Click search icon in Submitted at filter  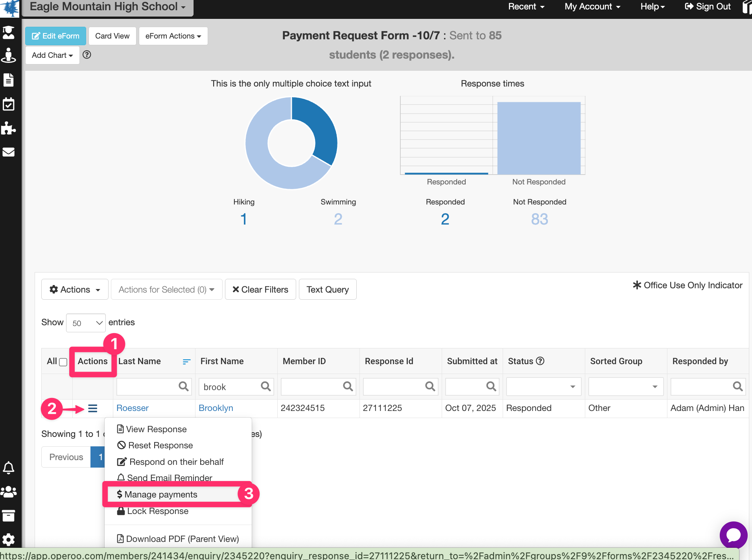point(491,386)
